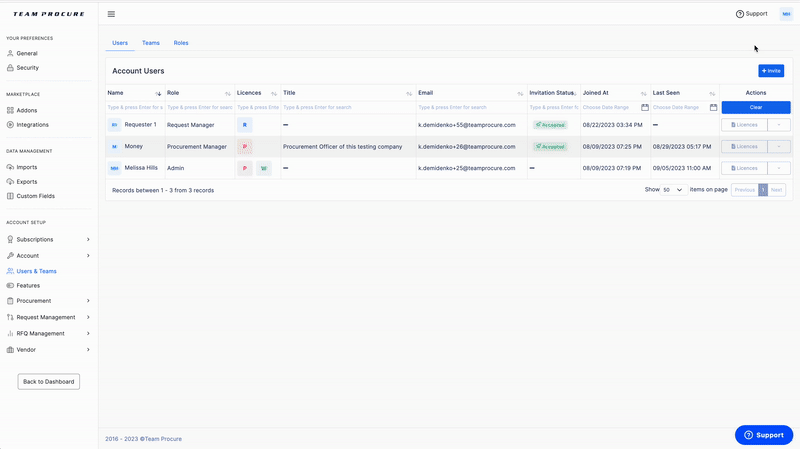Sort table by Title column arrows
The image size is (800, 449).
pos(409,93)
